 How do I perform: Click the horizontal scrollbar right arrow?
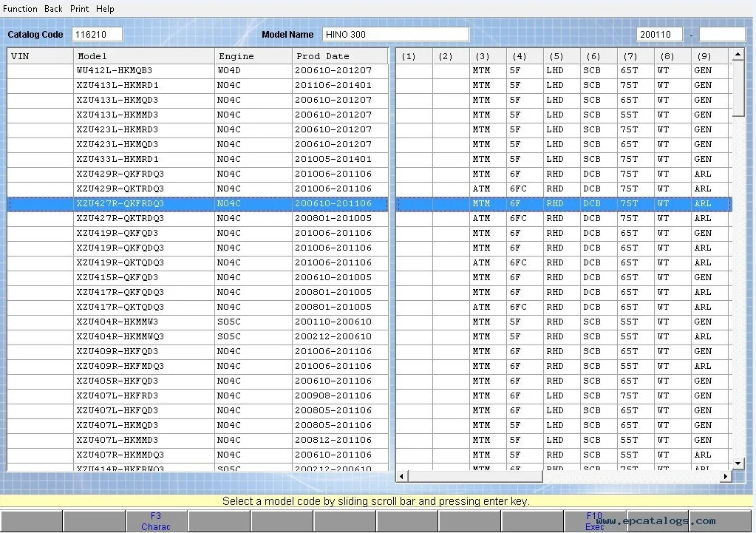click(725, 477)
